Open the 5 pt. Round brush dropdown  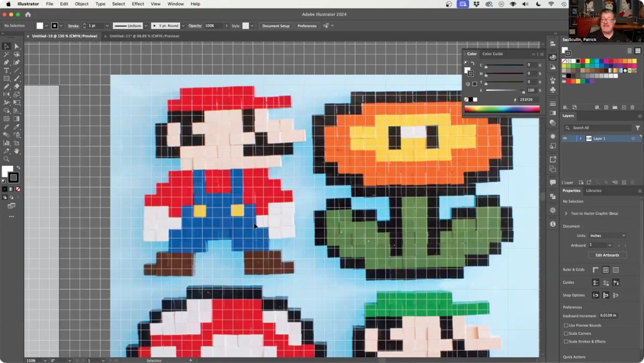coord(183,26)
